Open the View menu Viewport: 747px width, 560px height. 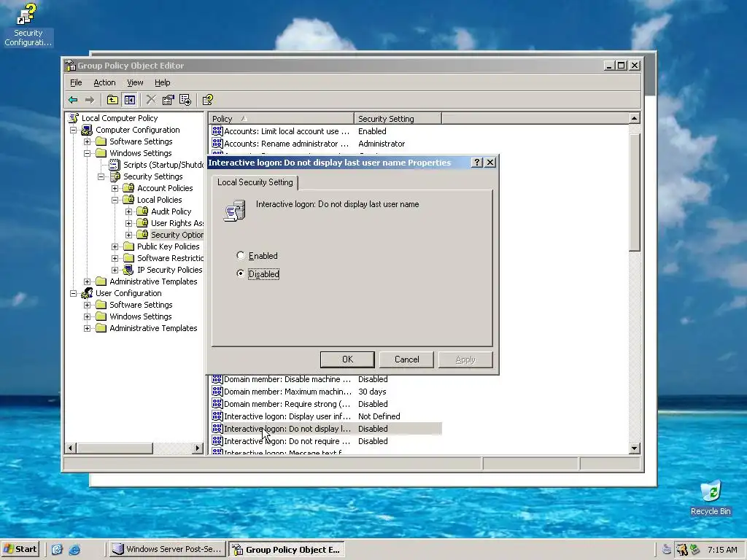(135, 82)
